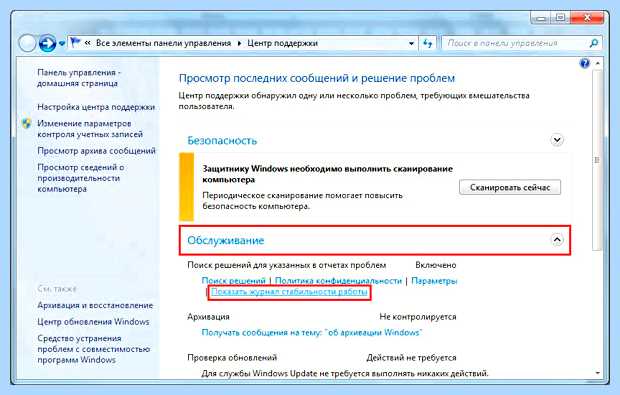This screenshot has height=395, width=620.
Task: Click the Поиск решений link
Action: (x=233, y=281)
